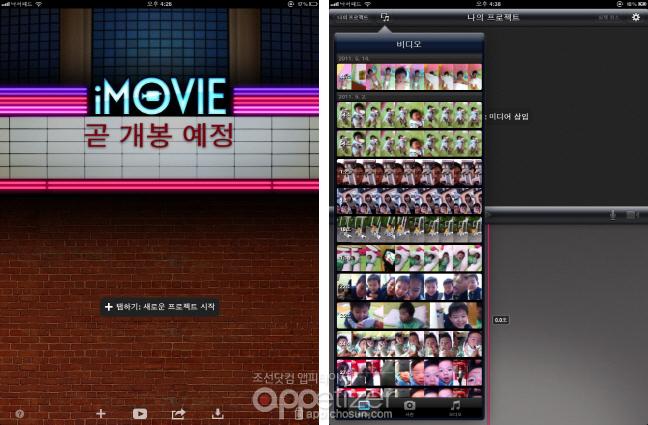Tap the timeline play arrow icon
The height and width of the screenshot is (425, 648).
(488, 215)
